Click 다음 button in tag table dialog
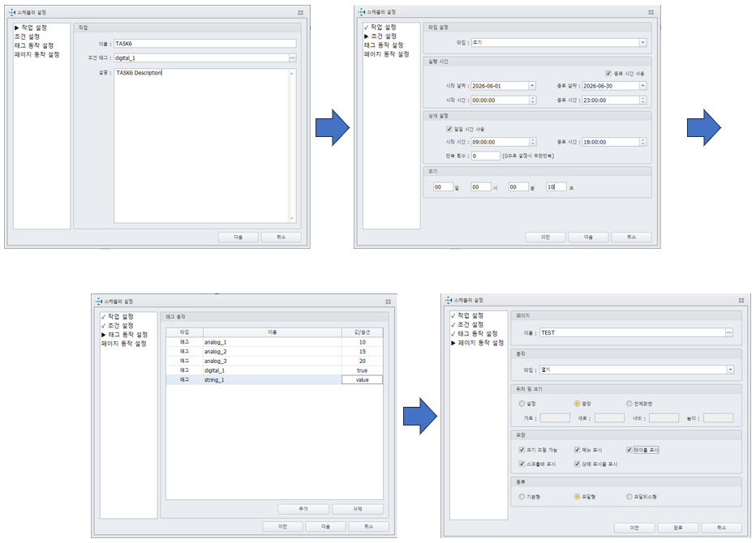Image resolution: width=756 pixels, height=543 pixels. [x=326, y=527]
